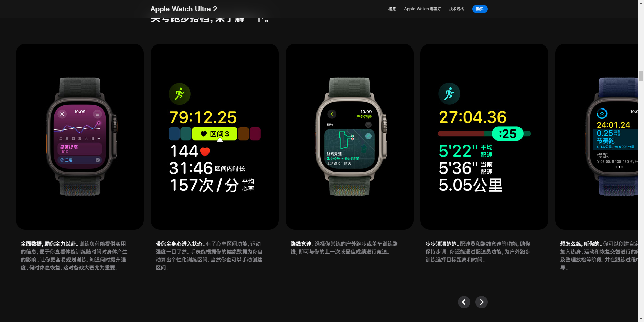Click the :25 pacer indicator pill
644x322 pixels.
point(507,134)
